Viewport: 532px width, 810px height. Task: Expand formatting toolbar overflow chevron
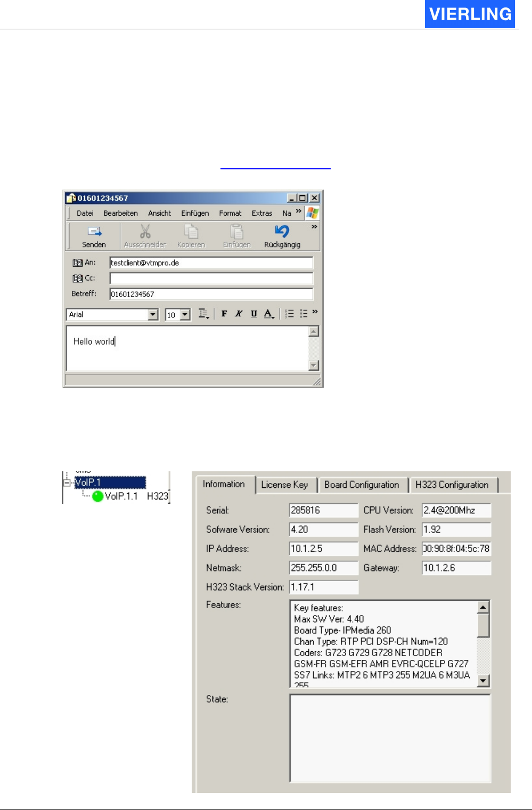(x=315, y=312)
